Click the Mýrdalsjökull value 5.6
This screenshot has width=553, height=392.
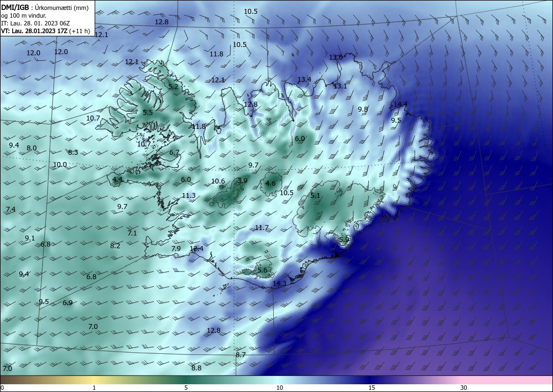(x=262, y=270)
